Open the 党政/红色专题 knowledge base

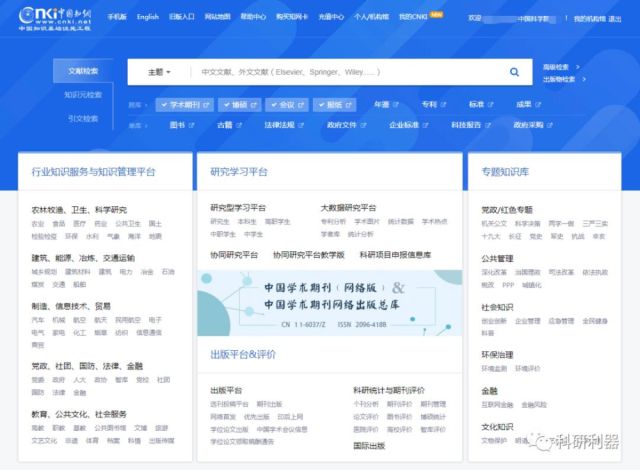click(507, 210)
